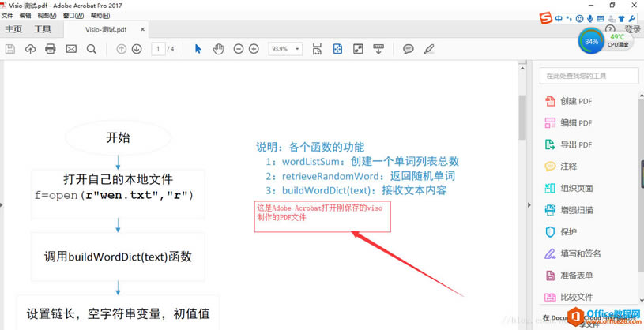Click the Save file icon
This screenshot has width=644, height=330.
(9, 49)
